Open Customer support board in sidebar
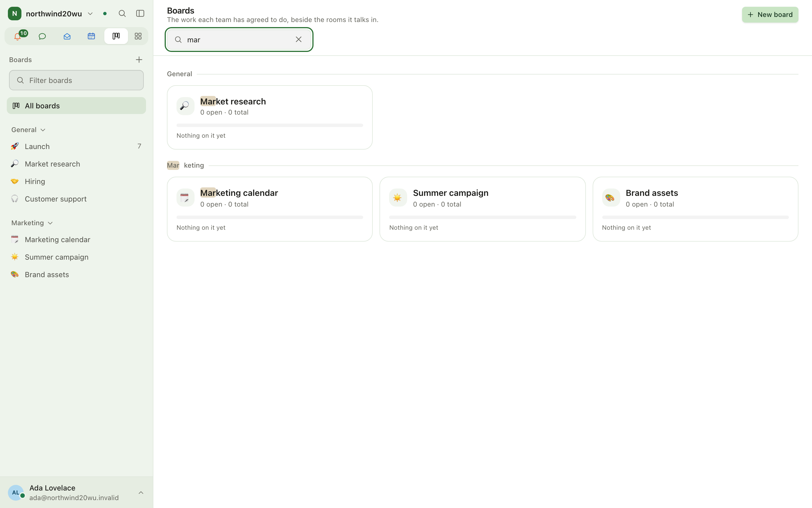The height and width of the screenshot is (508, 812). click(x=76, y=199)
